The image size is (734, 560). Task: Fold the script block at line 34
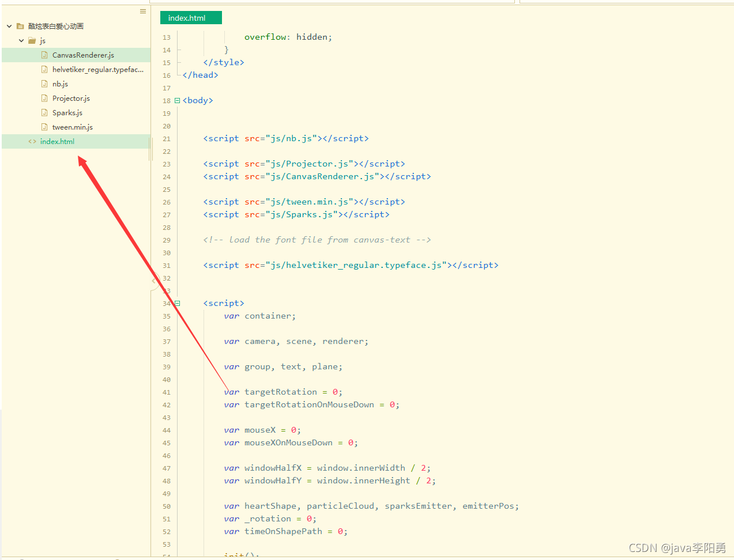pyautogui.click(x=178, y=304)
